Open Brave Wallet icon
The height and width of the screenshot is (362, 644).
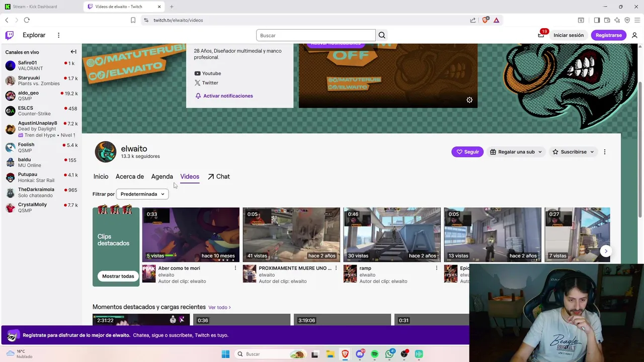click(x=607, y=20)
